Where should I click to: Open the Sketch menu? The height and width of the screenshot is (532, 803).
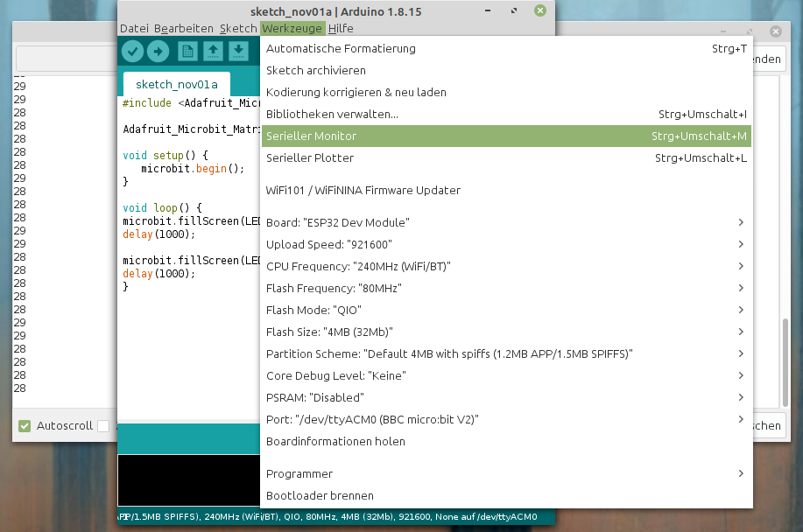(x=238, y=29)
